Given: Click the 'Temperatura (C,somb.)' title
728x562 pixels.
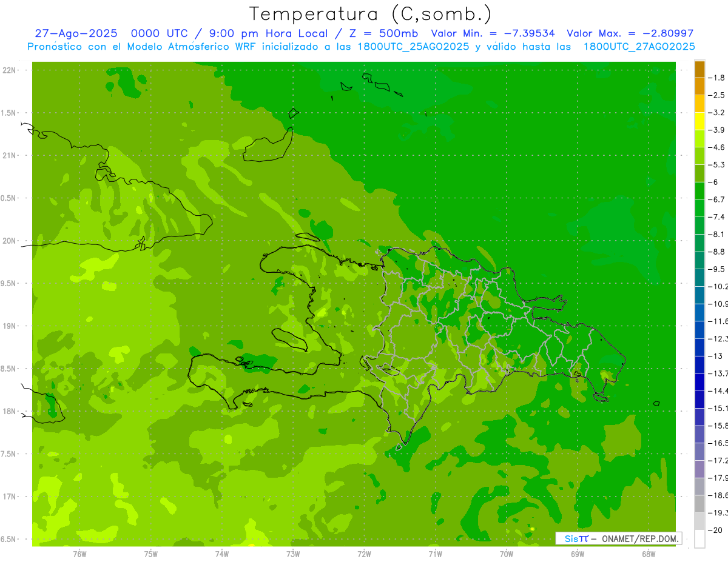Looking at the screenshot, I should 370,14.
